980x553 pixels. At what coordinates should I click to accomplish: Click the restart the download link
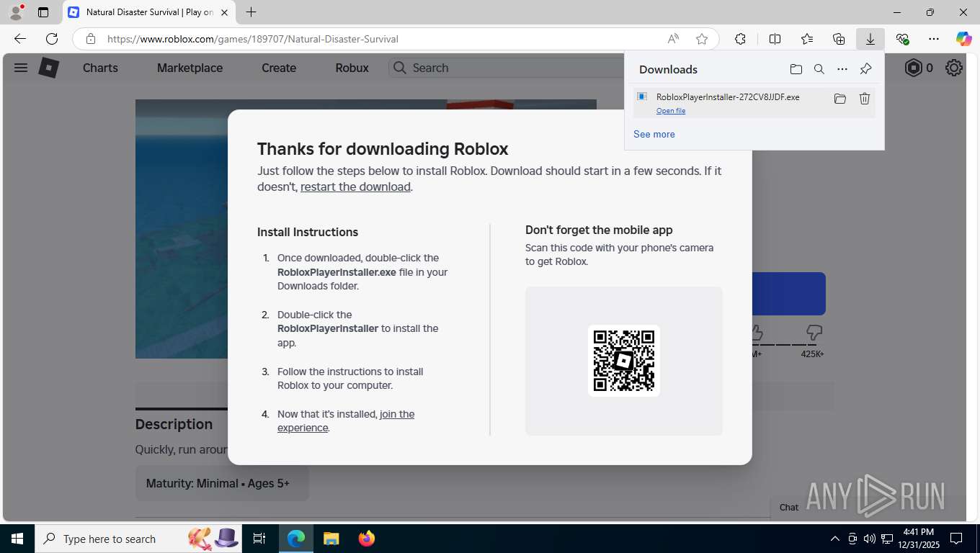click(x=355, y=186)
